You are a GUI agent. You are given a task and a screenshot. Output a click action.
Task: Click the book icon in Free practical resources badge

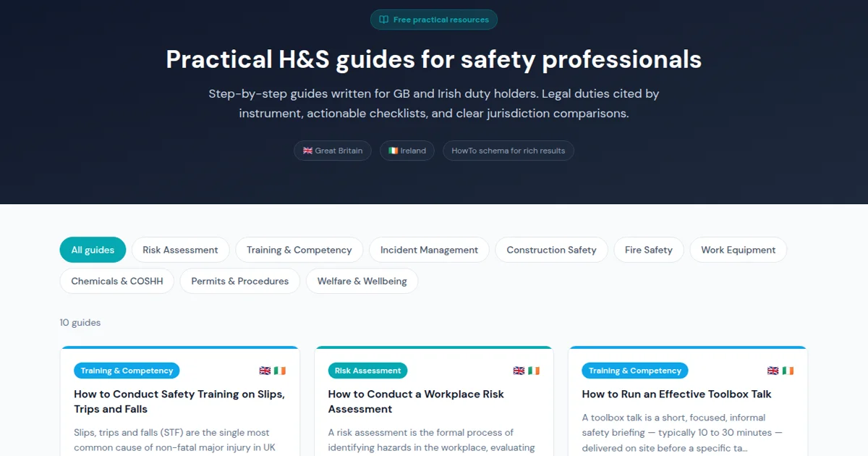383,20
